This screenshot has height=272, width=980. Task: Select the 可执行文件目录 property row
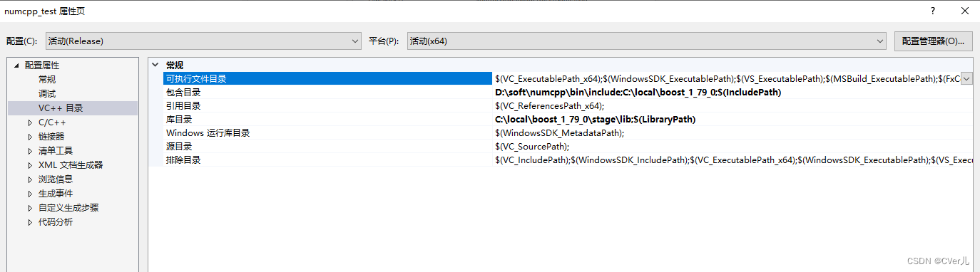click(568, 78)
